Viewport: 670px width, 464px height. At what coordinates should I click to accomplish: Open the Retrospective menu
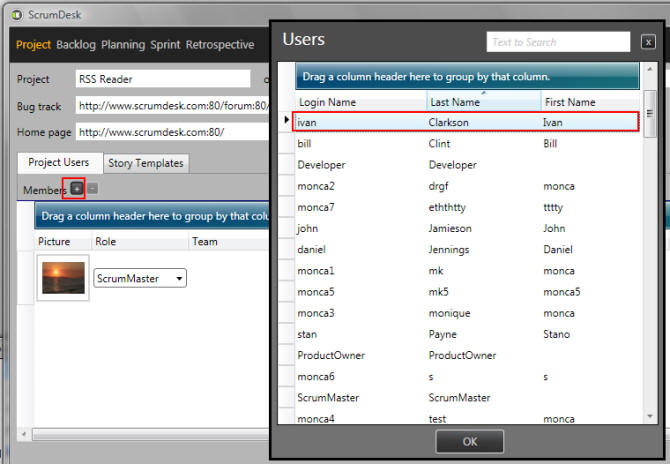(220, 44)
